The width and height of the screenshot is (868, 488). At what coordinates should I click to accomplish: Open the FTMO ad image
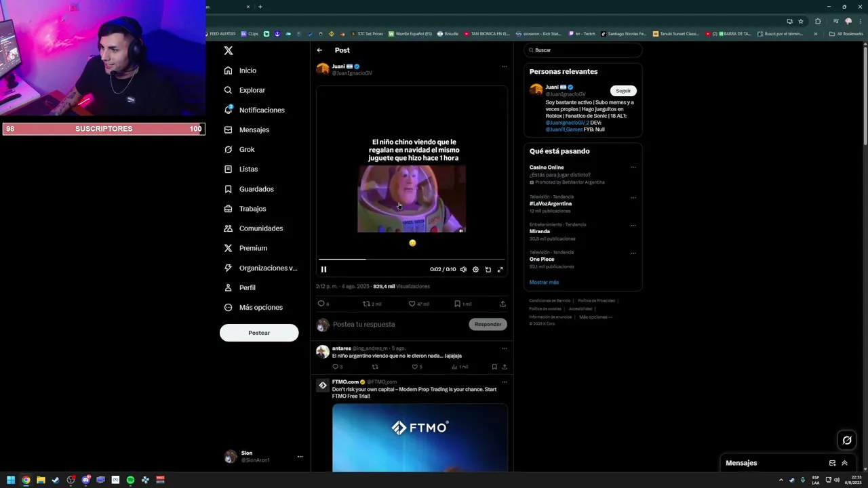(420, 437)
